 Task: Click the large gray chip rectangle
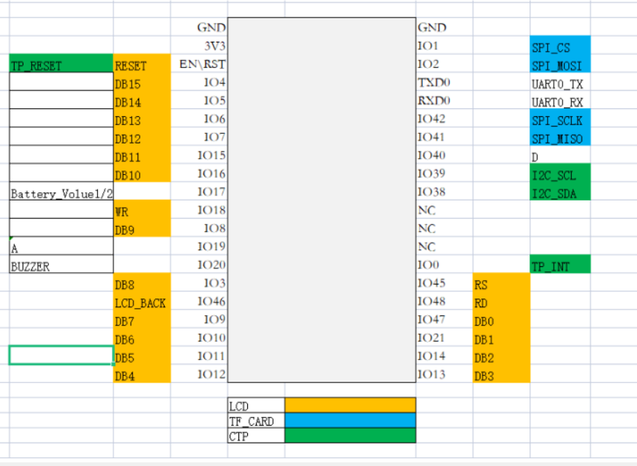(x=321, y=200)
